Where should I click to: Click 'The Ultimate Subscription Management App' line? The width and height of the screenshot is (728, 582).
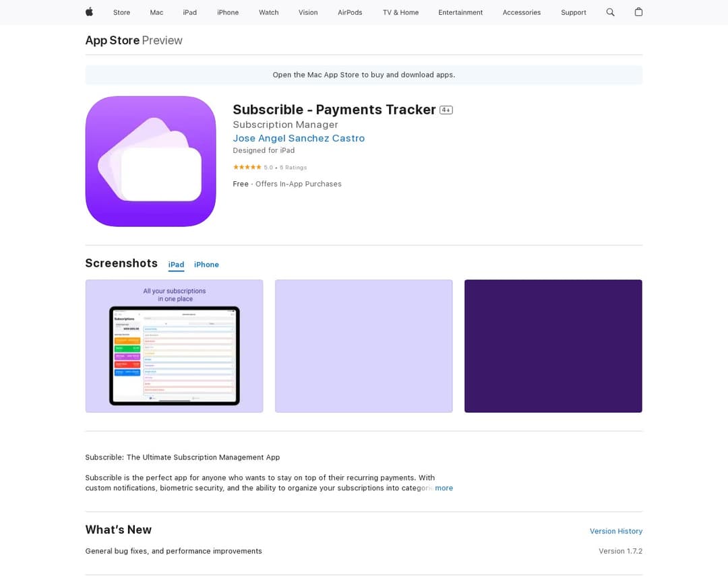pos(183,457)
